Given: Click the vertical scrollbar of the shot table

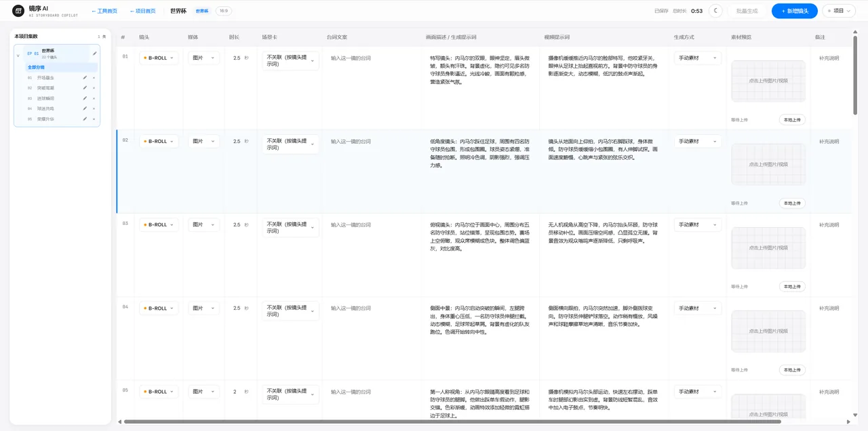Looking at the screenshot, I should tap(855, 75).
